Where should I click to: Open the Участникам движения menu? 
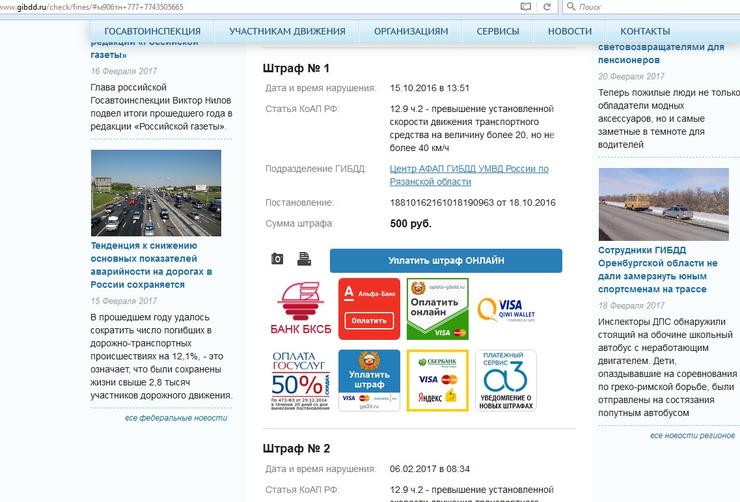(x=287, y=31)
